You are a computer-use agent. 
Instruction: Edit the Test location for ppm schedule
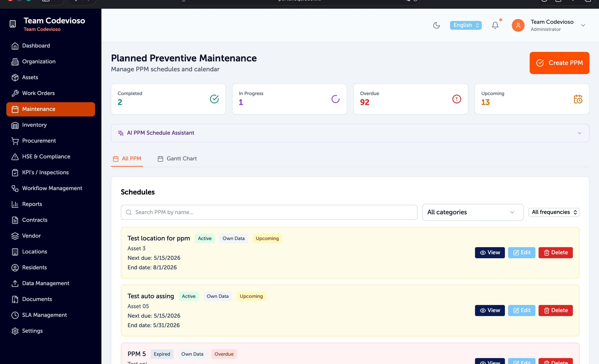click(x=521, y=253)
